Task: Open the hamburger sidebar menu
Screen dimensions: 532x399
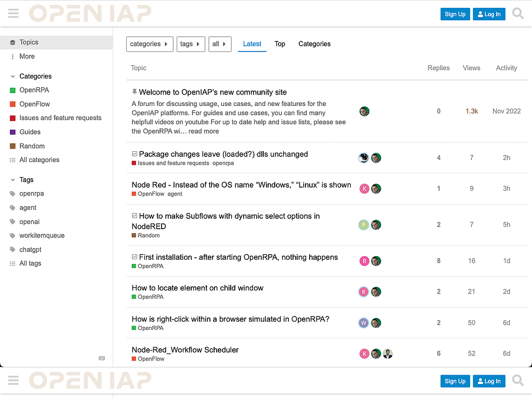Action: coord(13,14)
